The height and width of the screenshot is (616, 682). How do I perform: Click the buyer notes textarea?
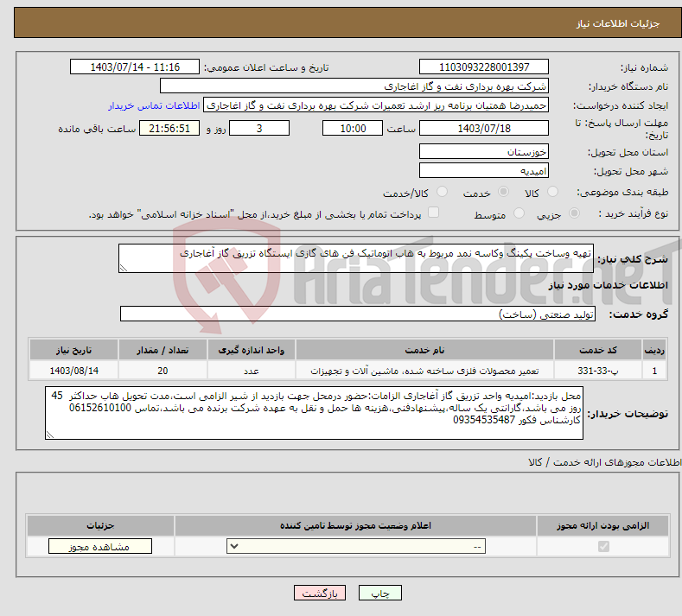[x=314, y=413]
